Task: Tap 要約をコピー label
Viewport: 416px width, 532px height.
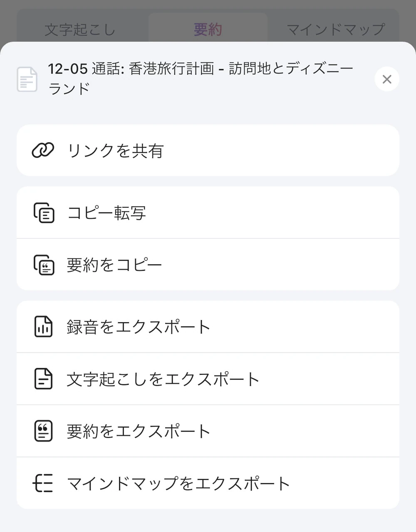Action: 114,265
